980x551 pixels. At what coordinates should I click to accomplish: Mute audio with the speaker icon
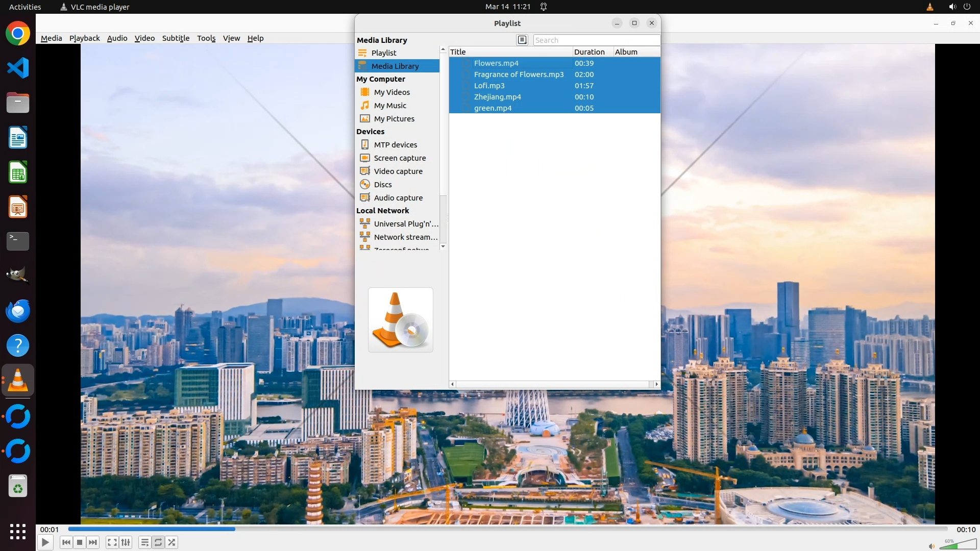(932, 546)
